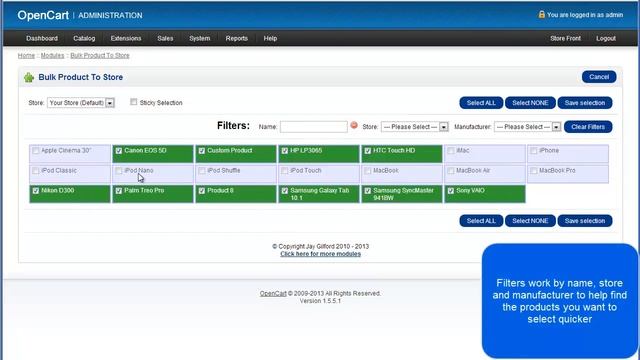Open the Store filter dropdown

point(415,127)
